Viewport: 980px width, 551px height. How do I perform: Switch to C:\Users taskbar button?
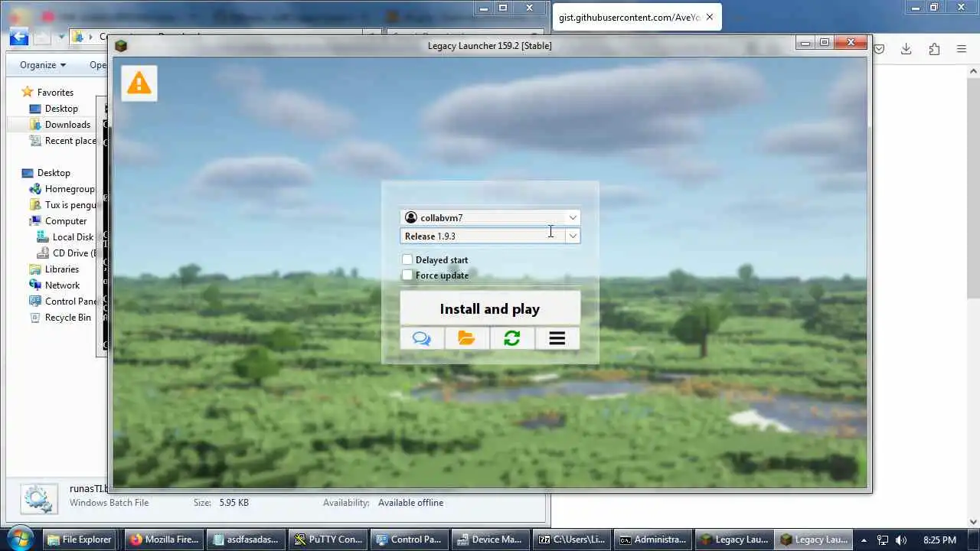click(x=572, y=540)
